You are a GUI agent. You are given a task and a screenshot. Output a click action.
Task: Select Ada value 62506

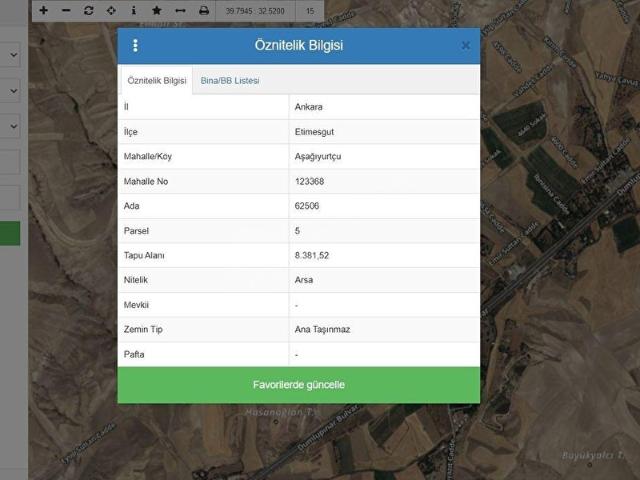tap(307, 206)
